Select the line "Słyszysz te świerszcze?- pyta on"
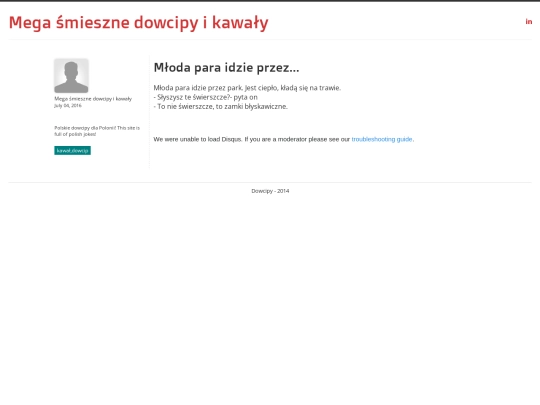Viewport: 540px width, 405px height. pos(206,97)
